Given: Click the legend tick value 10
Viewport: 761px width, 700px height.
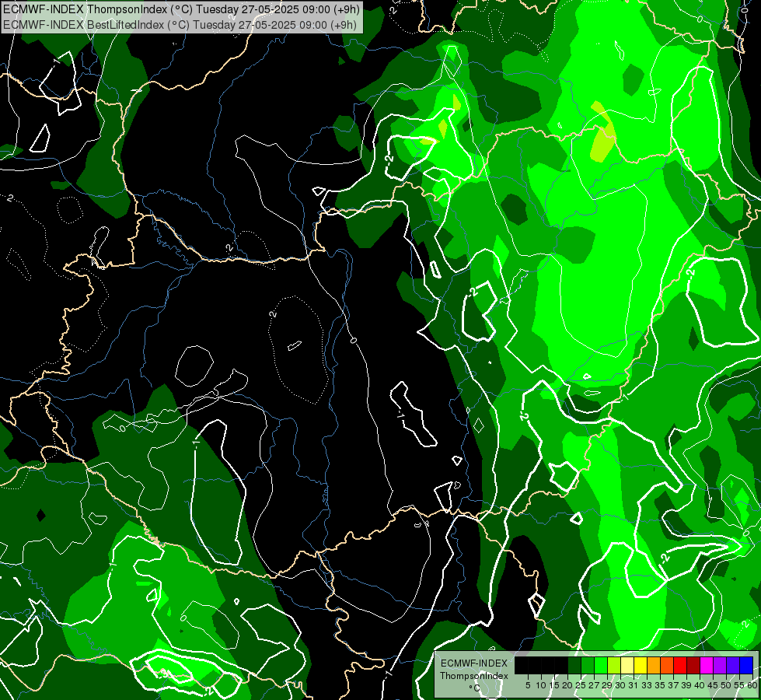Looking at the screenshot, I should click(541, 685).
